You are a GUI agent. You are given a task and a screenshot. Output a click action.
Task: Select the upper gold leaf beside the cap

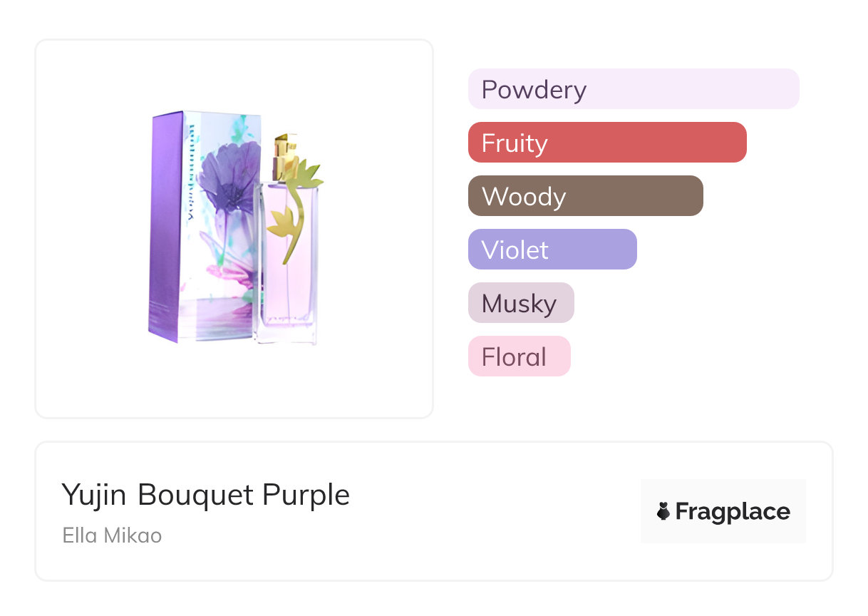(308, 173)
